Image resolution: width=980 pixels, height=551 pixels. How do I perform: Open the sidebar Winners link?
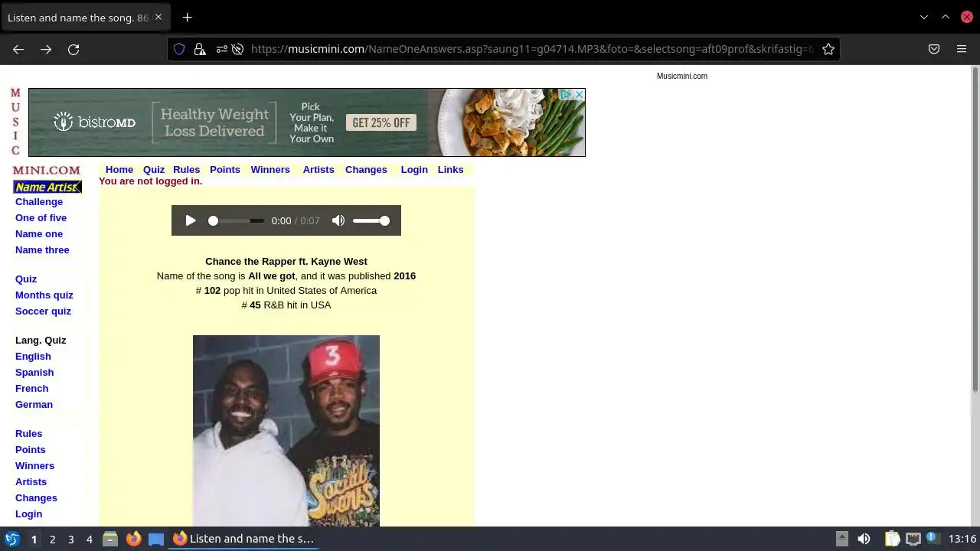34,466
